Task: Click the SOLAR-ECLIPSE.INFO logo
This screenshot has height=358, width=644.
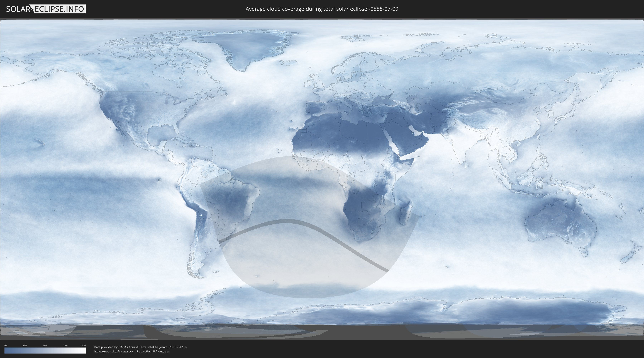Action: pos(46,9)
